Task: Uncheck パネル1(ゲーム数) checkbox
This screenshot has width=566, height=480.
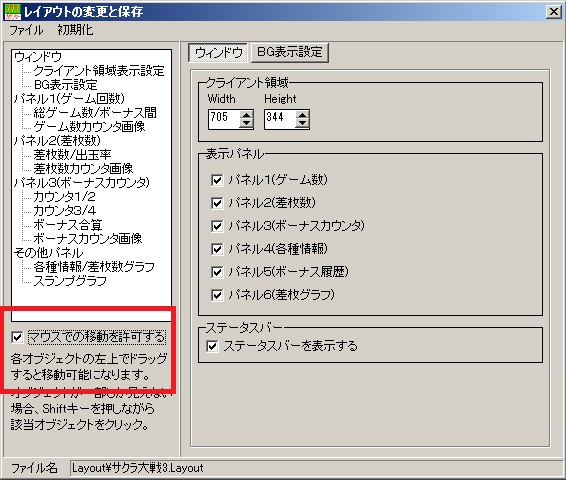Action: (217, 180)
